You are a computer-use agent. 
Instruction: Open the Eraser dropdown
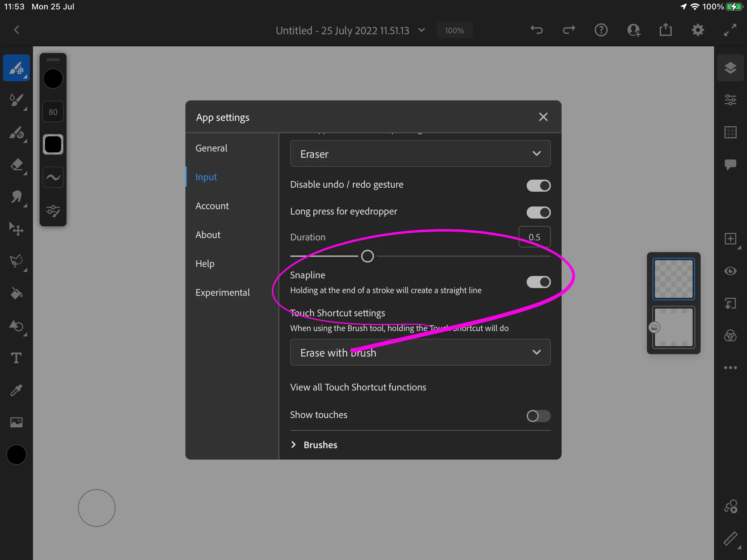[x=420, y=154]
